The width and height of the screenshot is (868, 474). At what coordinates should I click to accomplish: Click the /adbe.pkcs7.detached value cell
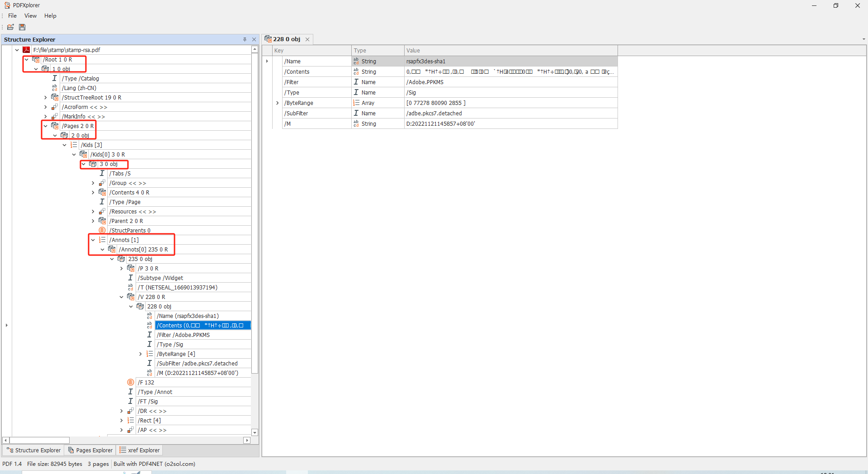511,113
